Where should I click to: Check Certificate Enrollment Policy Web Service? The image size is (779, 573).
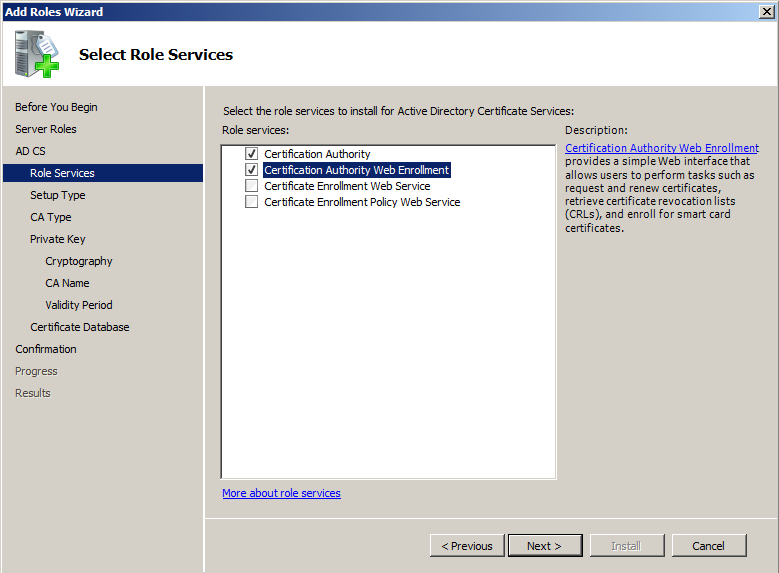[x=252, y=202]
